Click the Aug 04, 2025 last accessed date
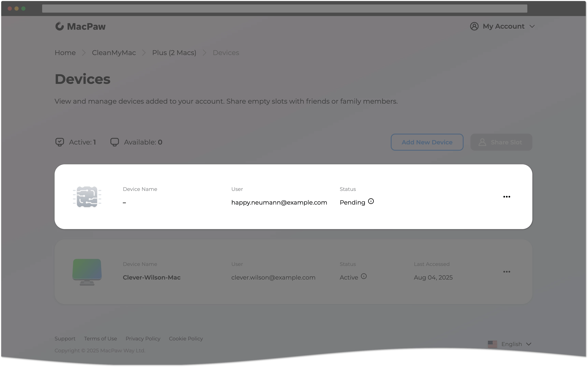Screen dimensions: 588x367 433,278
